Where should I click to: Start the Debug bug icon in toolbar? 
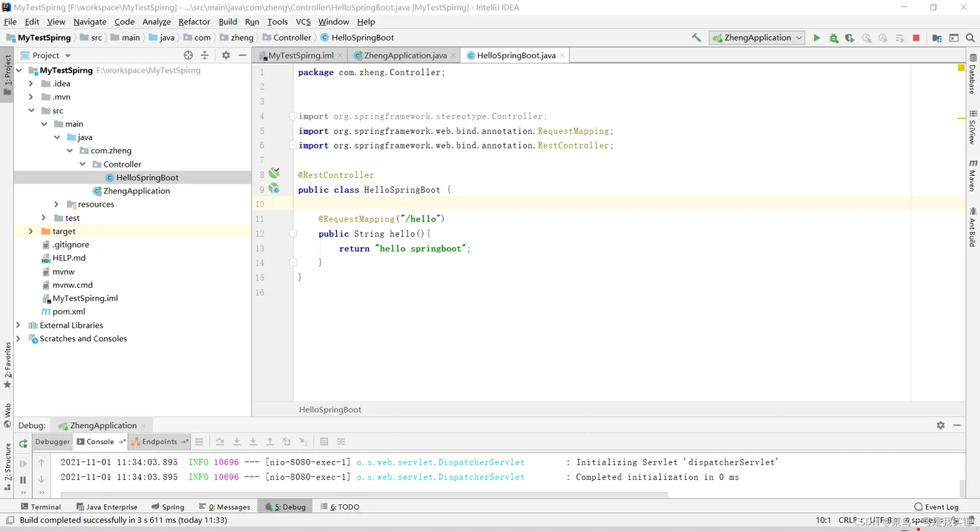point(833,38)
